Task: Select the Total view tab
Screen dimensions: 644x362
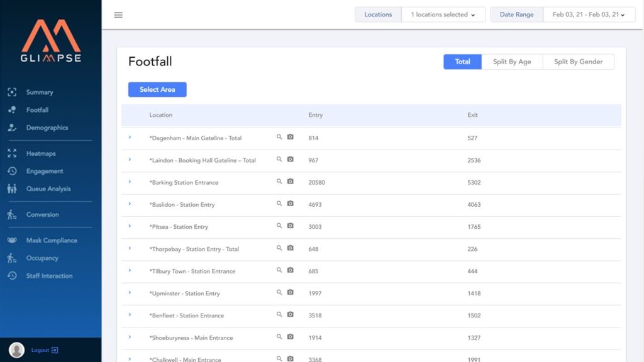Action: [x=462, y=61]
